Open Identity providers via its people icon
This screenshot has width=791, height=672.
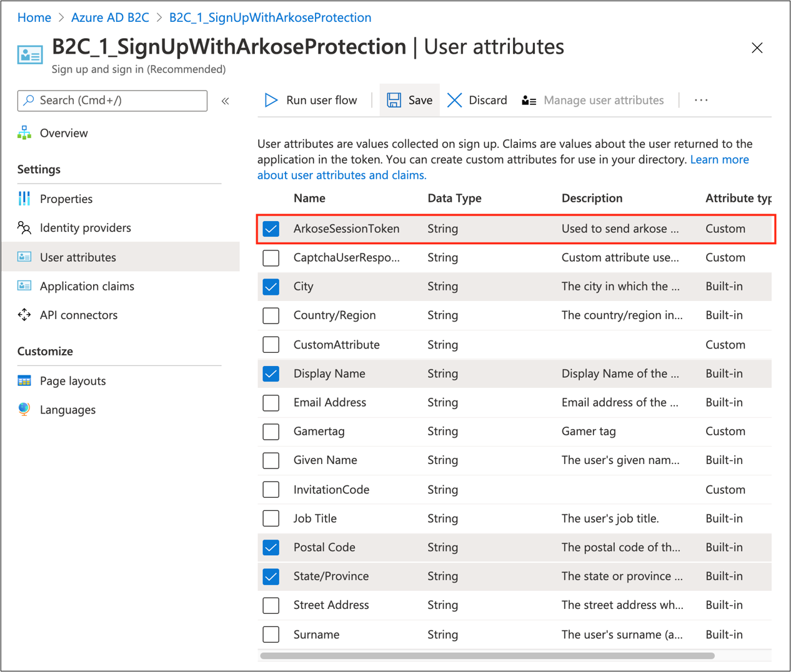tap(24, 228)
